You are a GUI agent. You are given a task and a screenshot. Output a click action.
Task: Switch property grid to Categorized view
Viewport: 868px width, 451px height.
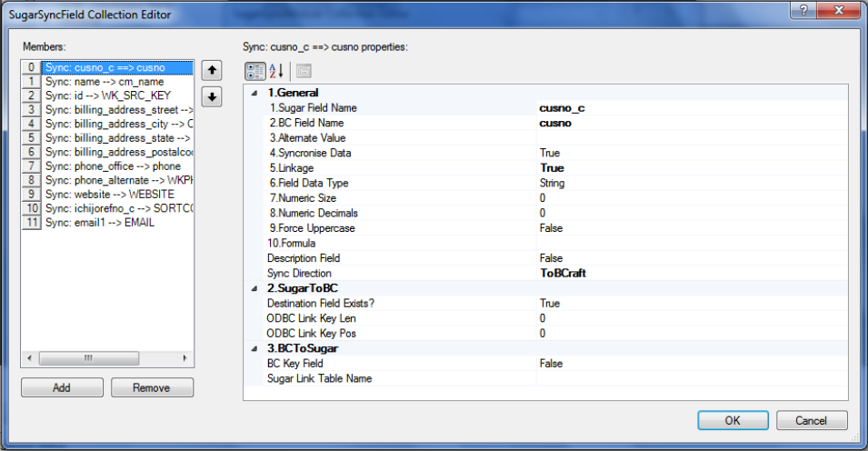coord(255,71)
